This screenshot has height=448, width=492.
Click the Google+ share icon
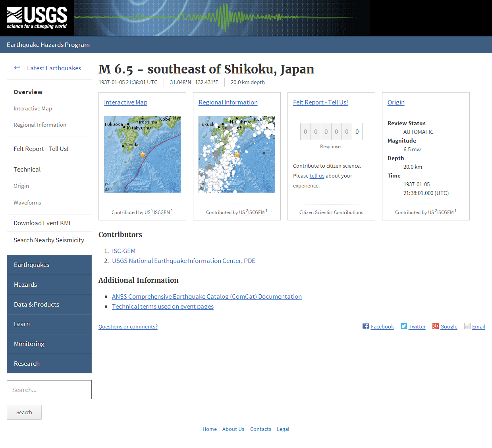click(435, 326)
